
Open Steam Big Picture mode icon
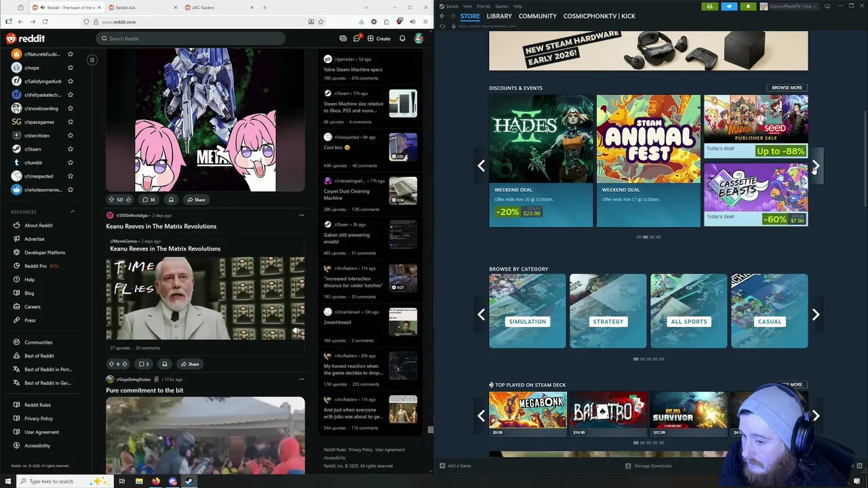click(827, 6)
